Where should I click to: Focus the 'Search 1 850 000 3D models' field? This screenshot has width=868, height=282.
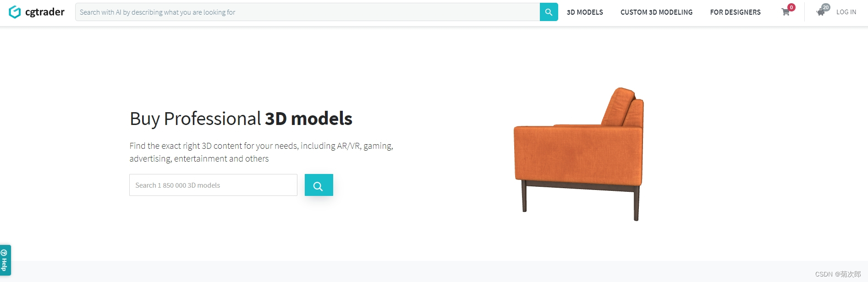coord(213,185)
